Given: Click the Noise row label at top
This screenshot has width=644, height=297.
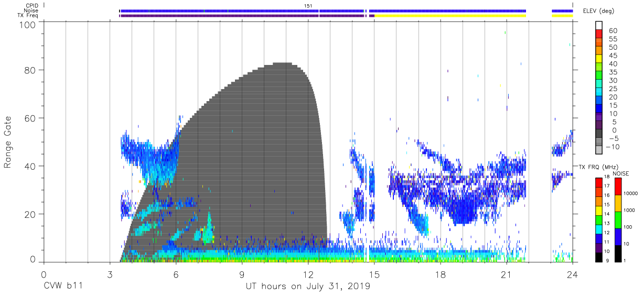Looking at the screenshot, I should point(31,10).
